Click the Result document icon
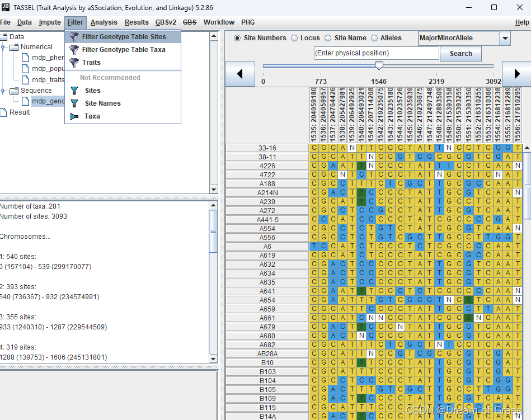The height and width of the screenshot is (420, 531). click(x=3, y=112)
